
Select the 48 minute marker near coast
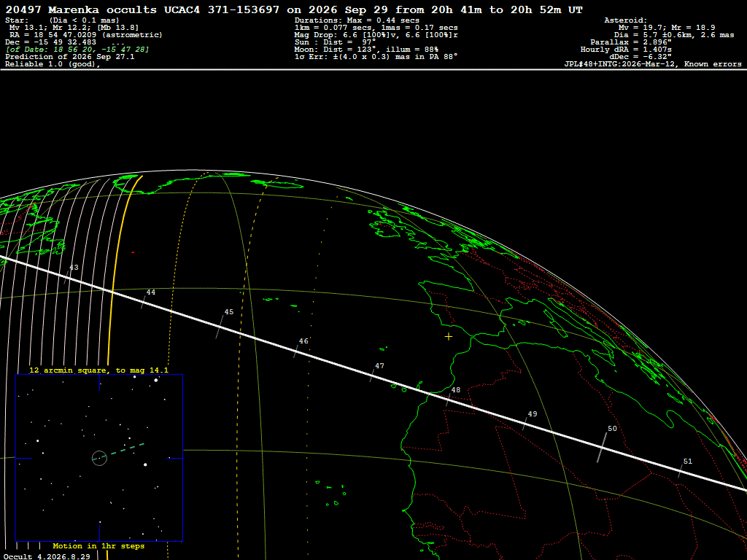pos(449,399)
